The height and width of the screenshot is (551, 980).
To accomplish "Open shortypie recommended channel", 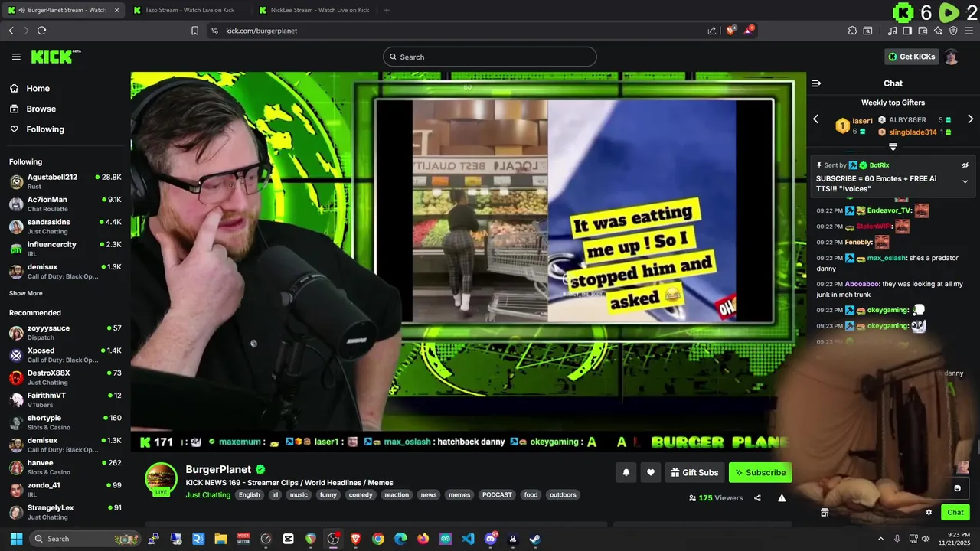I will click(x=65, y=422).
